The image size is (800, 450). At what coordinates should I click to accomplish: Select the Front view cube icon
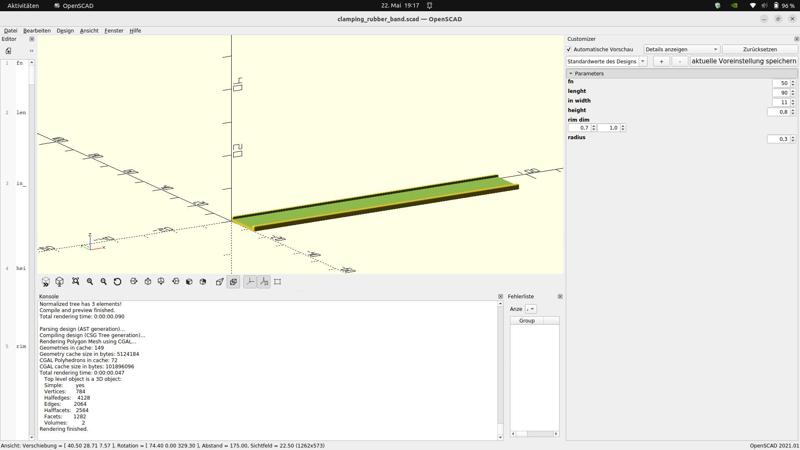[x=189, y=282]
